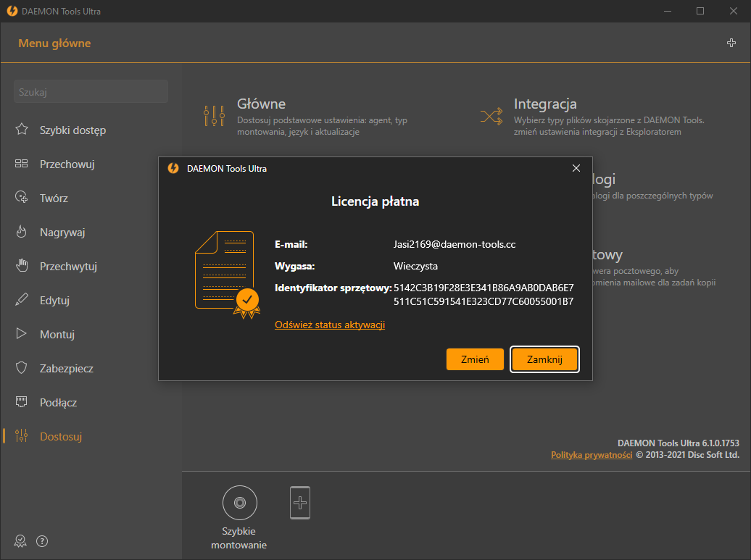Open help via the question mark icon
The width and height of the screenshot is (751, 560).
pyautogui.click(x=42, y=541)
